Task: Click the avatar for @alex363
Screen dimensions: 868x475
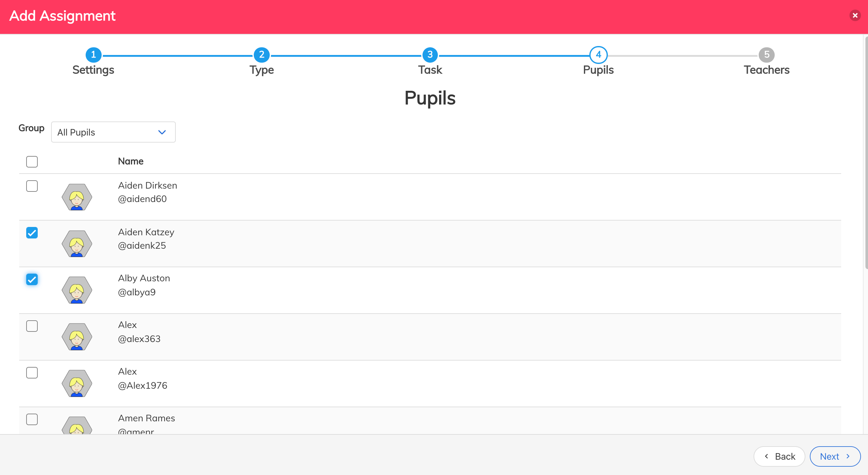Action: coord(77,337)
